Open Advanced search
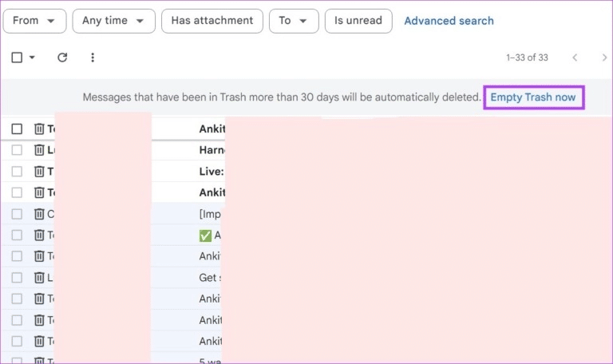 pyautogui.click(x=449, y=21)
